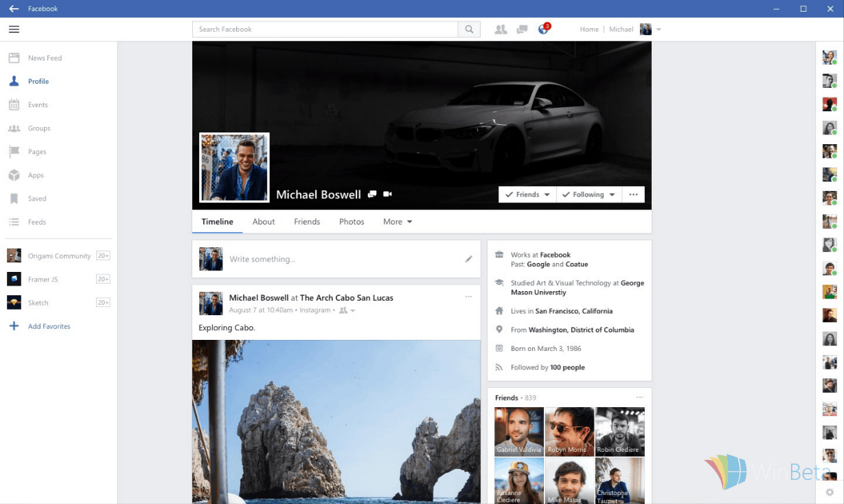844x504 pixels.
Task: Click the Michael link in top bar
Action: click(621, 30)
